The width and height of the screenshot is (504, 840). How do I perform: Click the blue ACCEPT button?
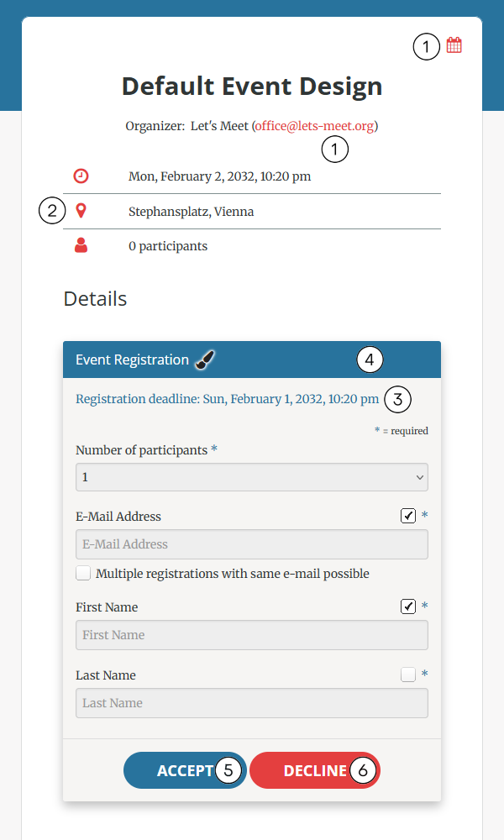point(185,770)
